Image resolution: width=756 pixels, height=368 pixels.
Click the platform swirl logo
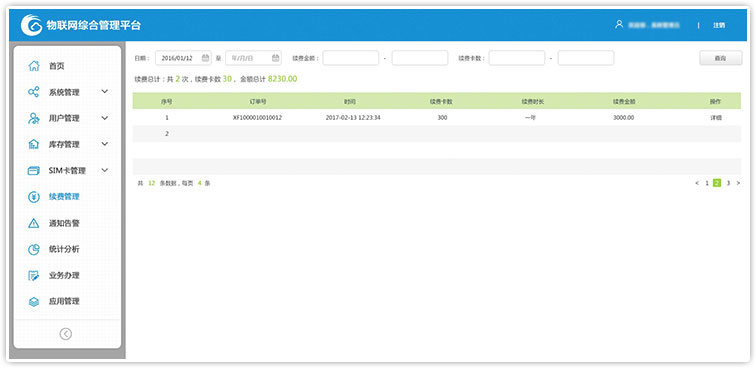tap(31, 25)
